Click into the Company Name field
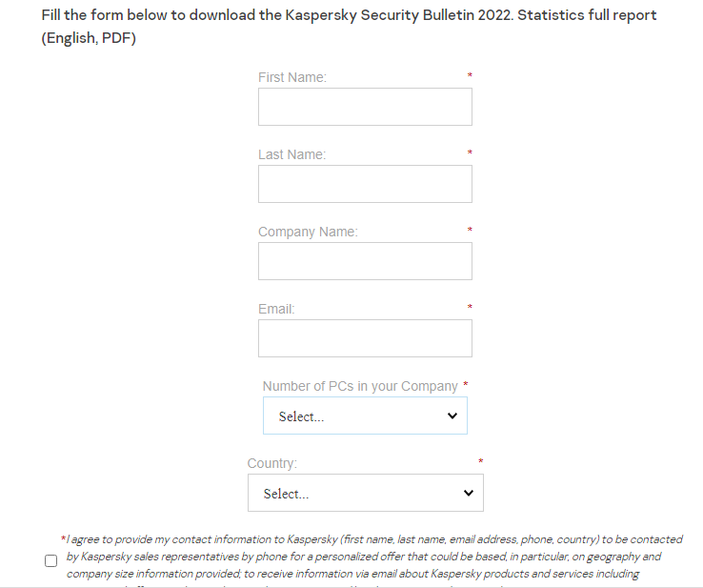This screenshot has height=588, width=703. click(365, 261)
